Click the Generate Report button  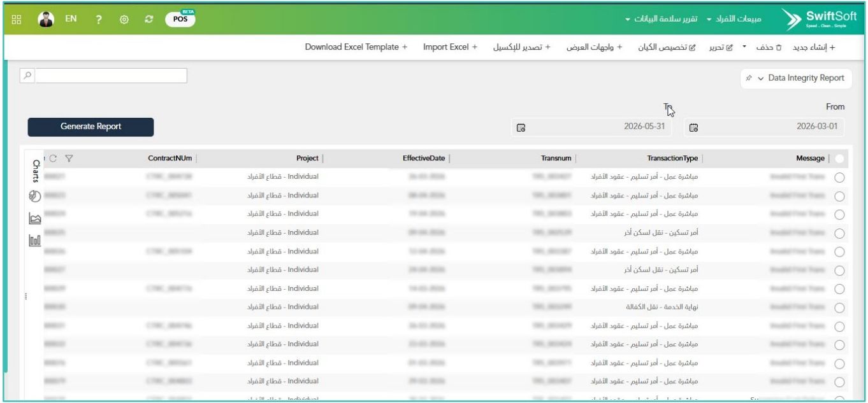point(90,127)
